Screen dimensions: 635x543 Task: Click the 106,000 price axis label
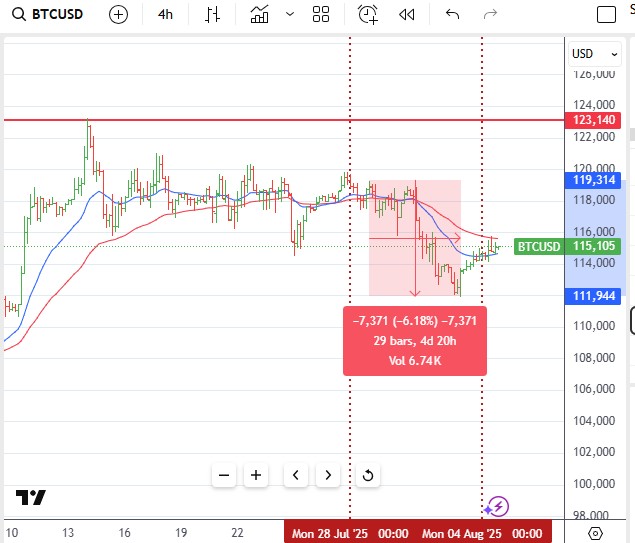(594, 389)
